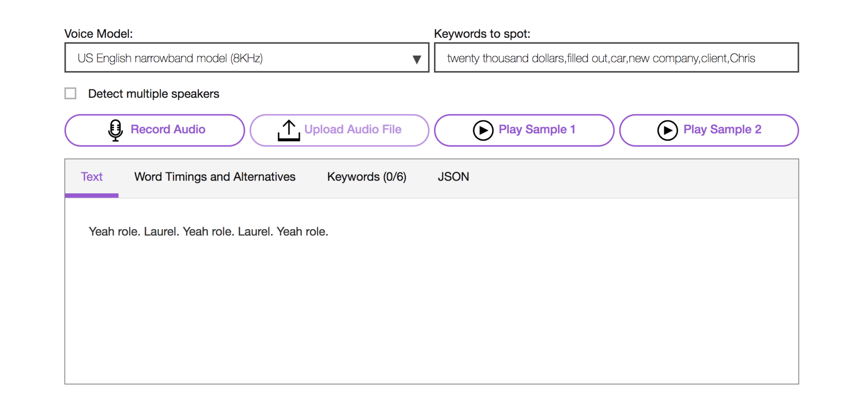
Task: Open the Word Timings and Alternatives tab
Action: click(x=214, y=177)
